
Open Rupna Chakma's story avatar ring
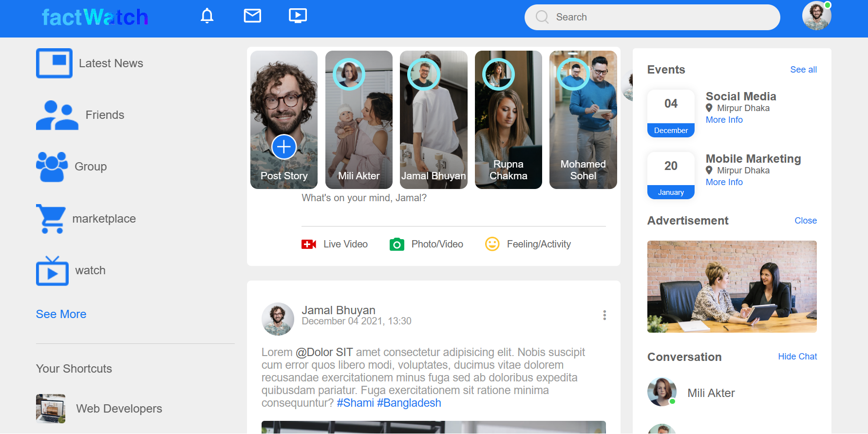498,74
